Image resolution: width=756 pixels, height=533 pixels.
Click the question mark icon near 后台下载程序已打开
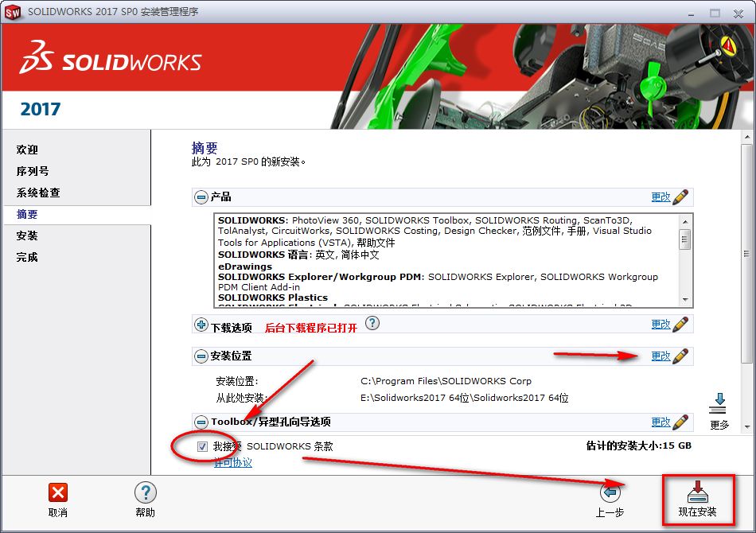pos(372,323)
